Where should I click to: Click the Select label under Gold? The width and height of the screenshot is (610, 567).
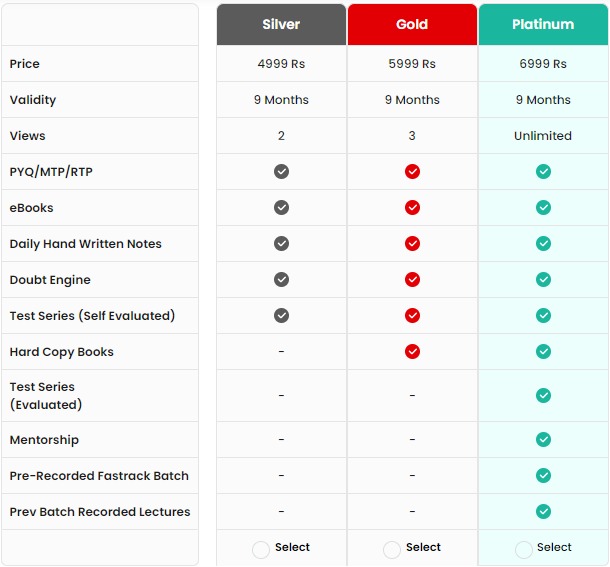[423, 547]
